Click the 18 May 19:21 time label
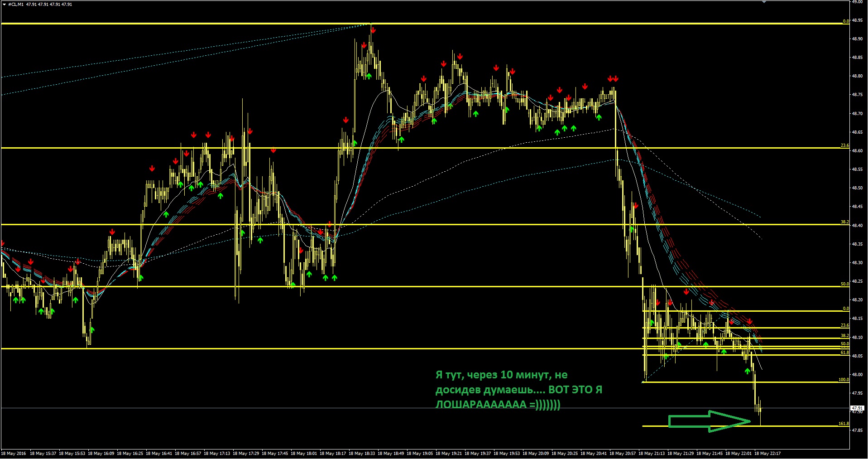 click(449, 454)
